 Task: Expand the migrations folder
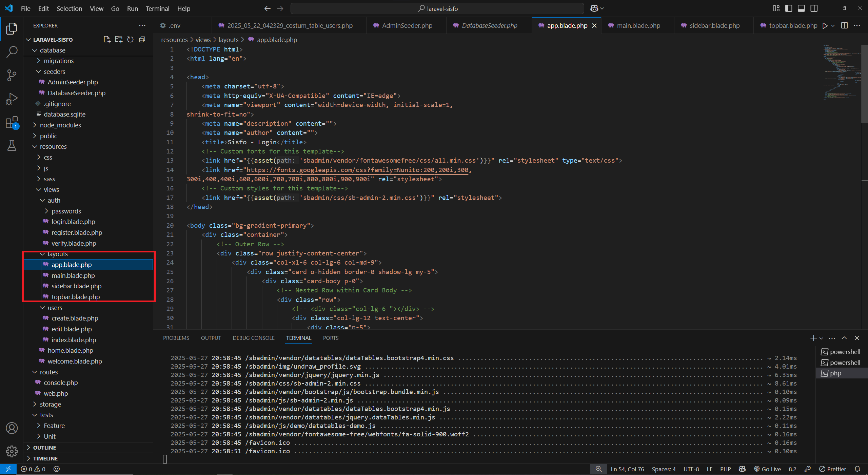pos(58,61)
